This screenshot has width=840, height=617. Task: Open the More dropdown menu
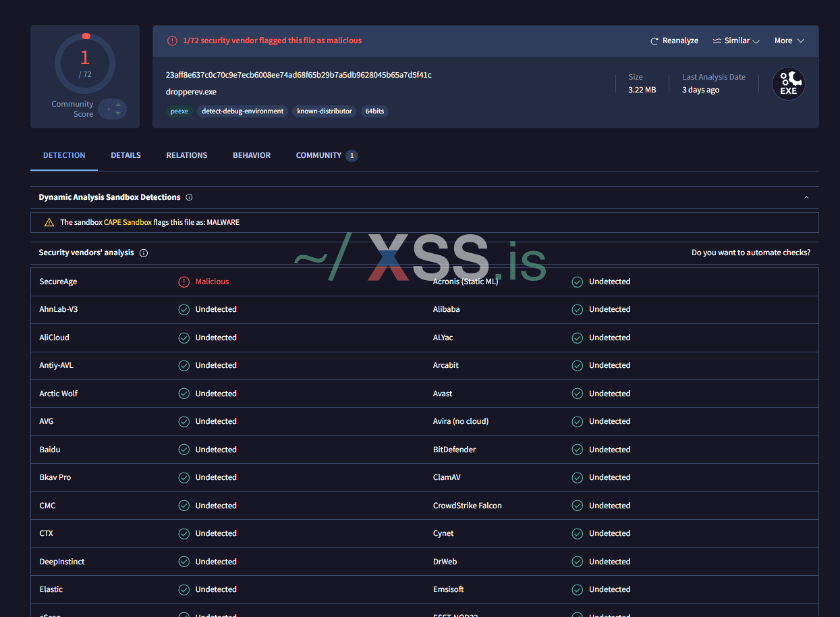click(x=789, y=41)
